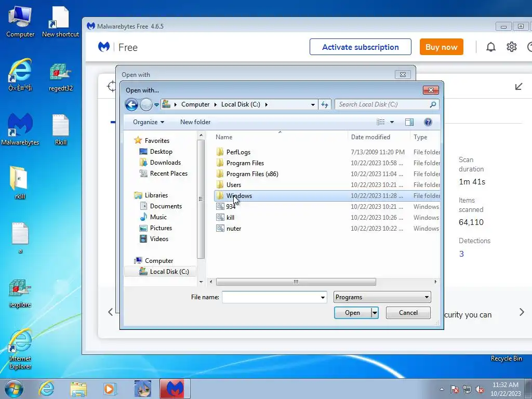
Task: Open recent locations dropdown beside navigation arrows
Action: (156, 105)
